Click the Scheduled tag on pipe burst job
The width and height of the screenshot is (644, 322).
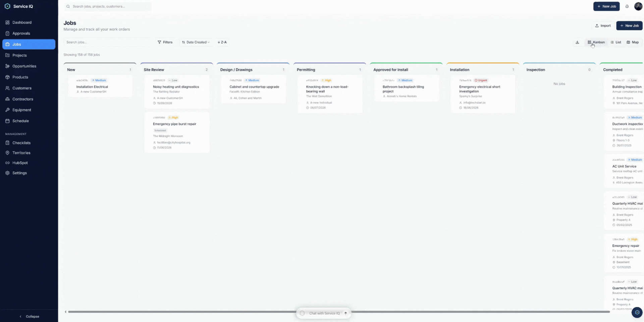(160, 130)
